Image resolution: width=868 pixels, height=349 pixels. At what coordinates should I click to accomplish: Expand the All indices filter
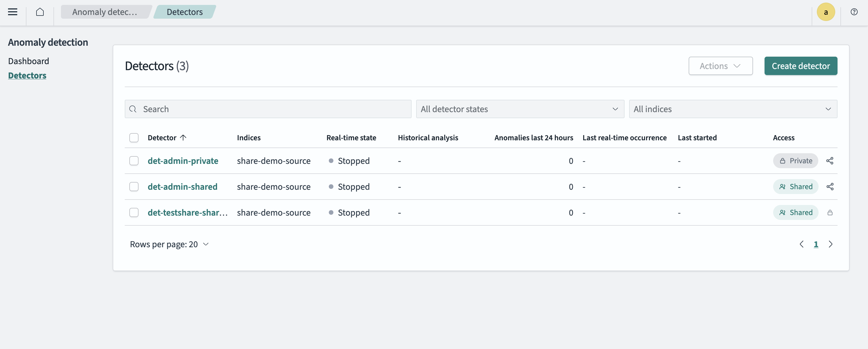[733, 109]
